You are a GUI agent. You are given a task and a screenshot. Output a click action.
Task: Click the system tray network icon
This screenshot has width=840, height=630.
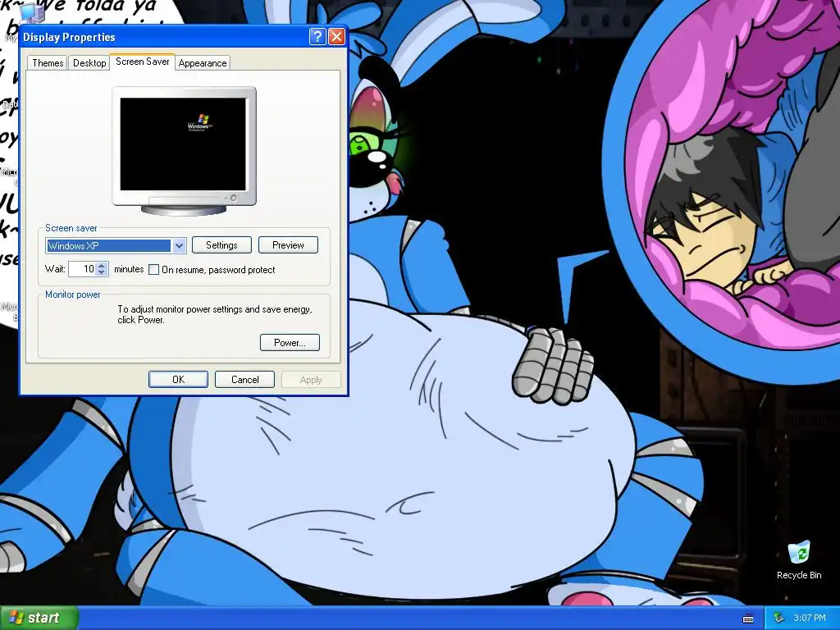(778, 619)
